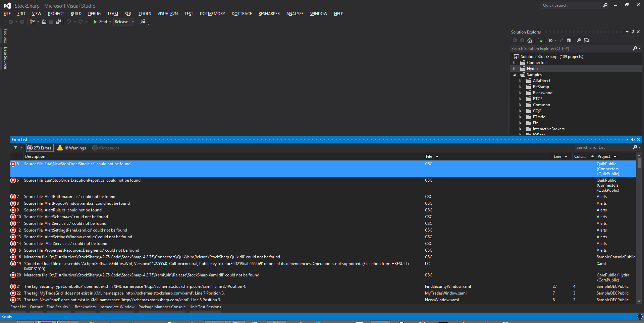Sort by the Line column header
This screenshot has height=323, width=644.
coord(562,156)
